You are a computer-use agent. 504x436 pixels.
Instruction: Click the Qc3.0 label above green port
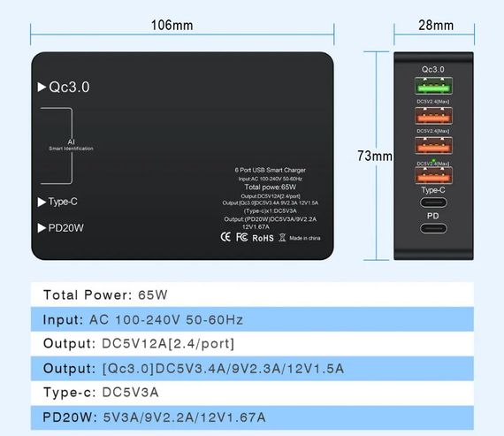pos(433,70)
